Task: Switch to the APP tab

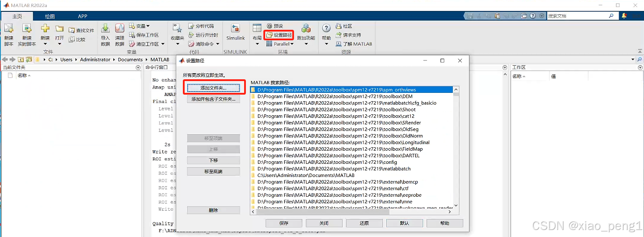Action: tap(82, 16)
